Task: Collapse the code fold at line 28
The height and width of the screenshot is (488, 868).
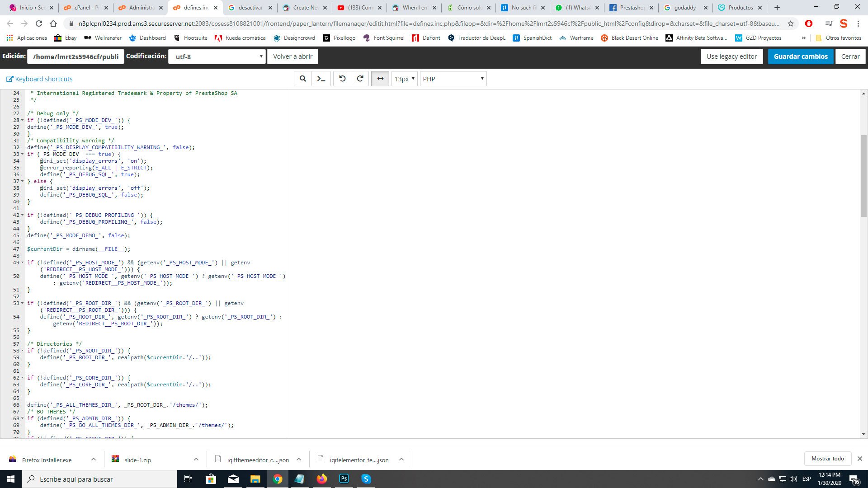Action: 23,120
